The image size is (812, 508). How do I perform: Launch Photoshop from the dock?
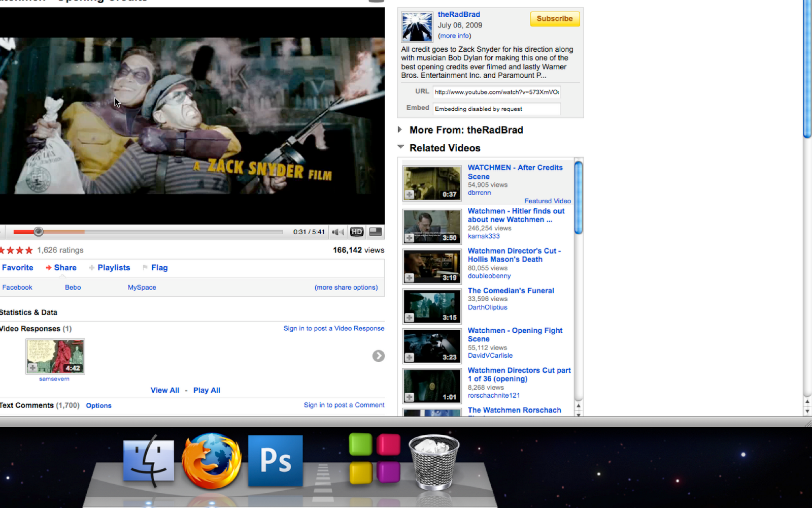tap(276, 461)
